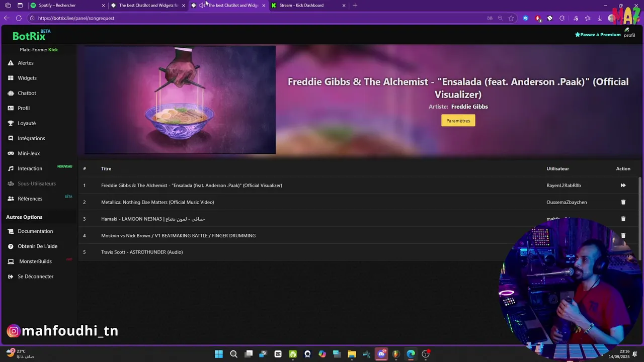Image resolution: width=644 pixels, height=362 pixels.
Task: Skip the Freddie Gibbs song with fast-forward icon
Action: (623, 186)
